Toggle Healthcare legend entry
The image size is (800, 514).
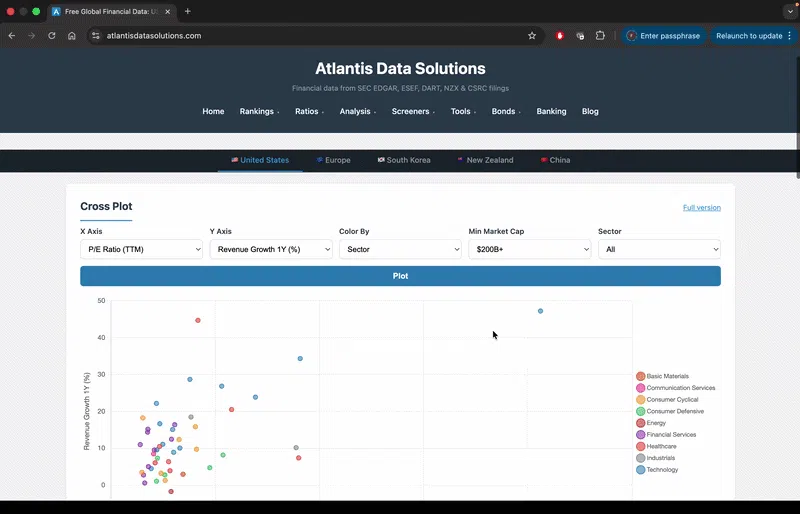click(x=656, y=447)
